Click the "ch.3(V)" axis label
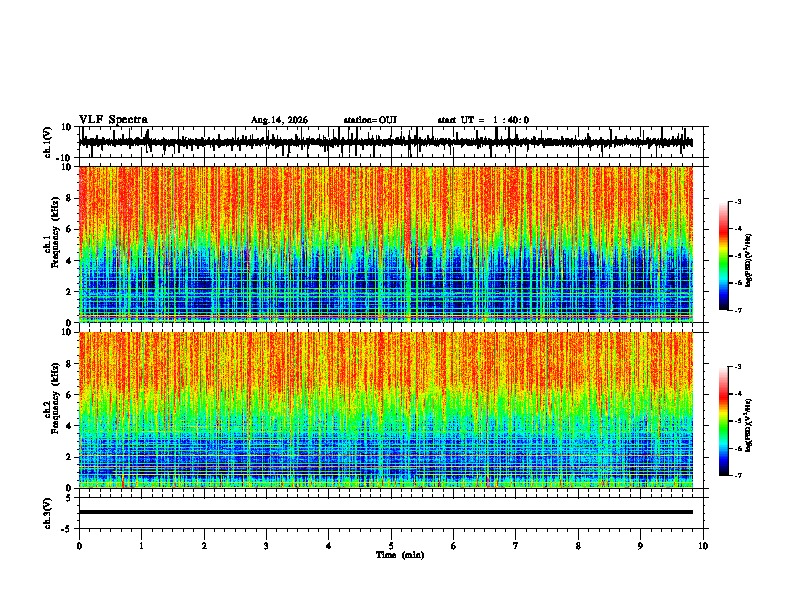792x612 pixels. 48,514
